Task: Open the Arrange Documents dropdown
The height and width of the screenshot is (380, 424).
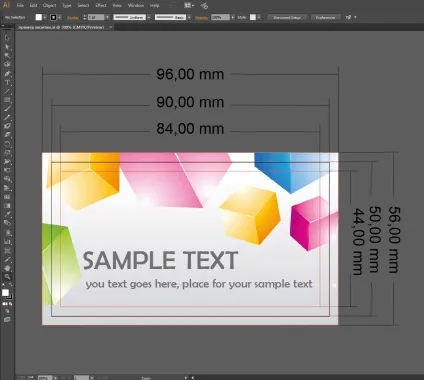Action: (189, 5)
